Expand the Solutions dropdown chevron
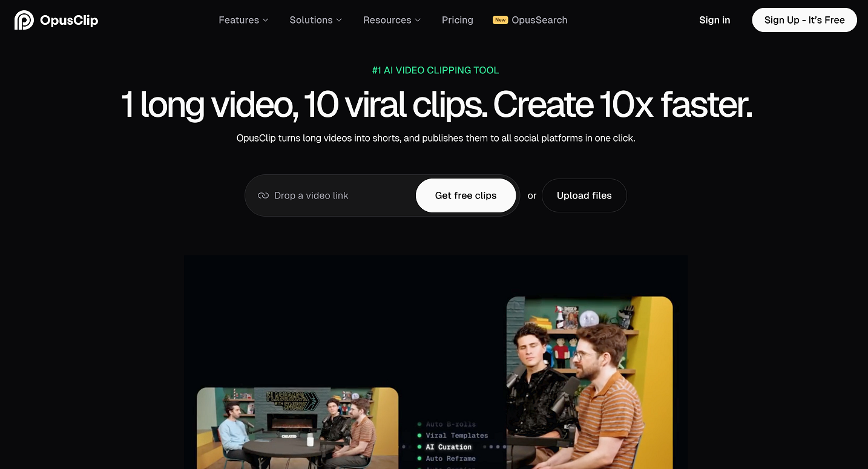 [339, 20]
